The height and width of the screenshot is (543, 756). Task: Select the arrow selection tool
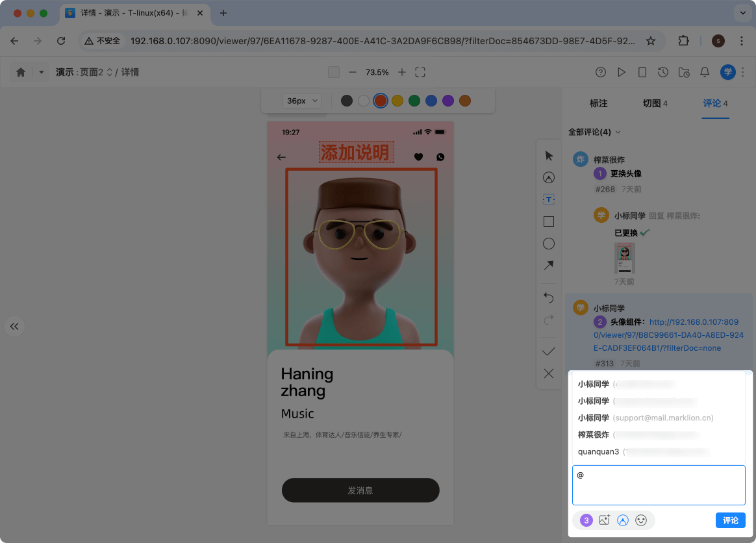548,156
